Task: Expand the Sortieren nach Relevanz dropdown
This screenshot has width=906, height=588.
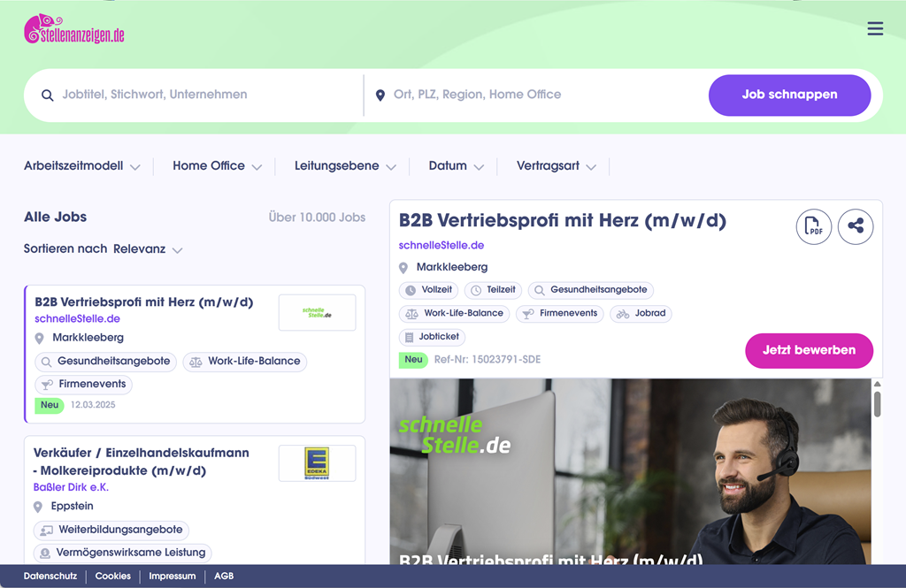Action: coord(147,249)
